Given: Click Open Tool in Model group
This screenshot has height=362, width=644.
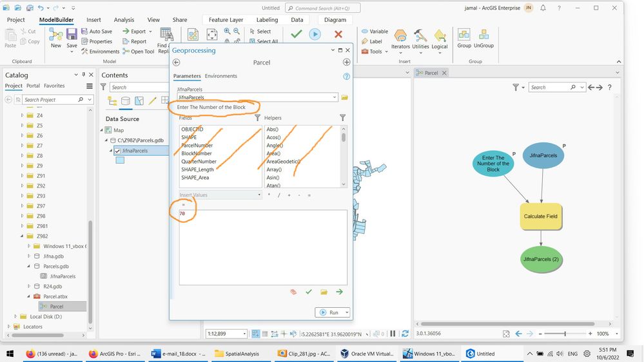Looking at the screenshot, I should pos(139,52).
